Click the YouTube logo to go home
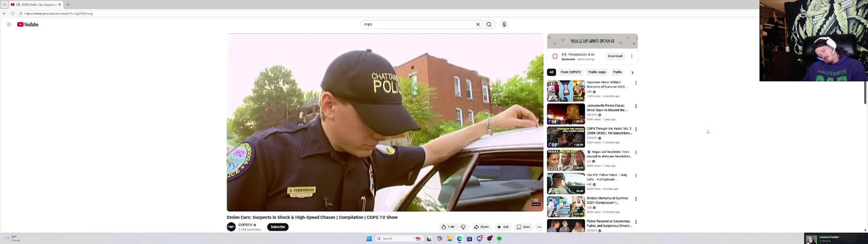Image resolution: width=868 pixels, height=244 pixels. tap(28, 24)
